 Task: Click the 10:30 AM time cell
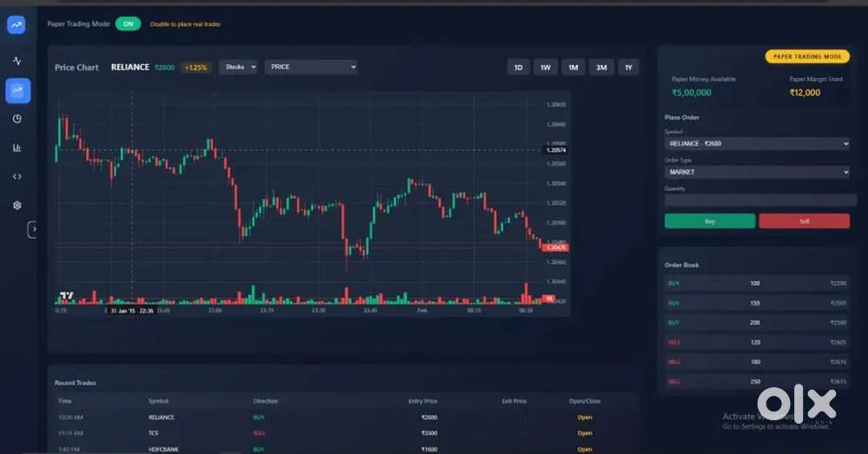[71, 418]
